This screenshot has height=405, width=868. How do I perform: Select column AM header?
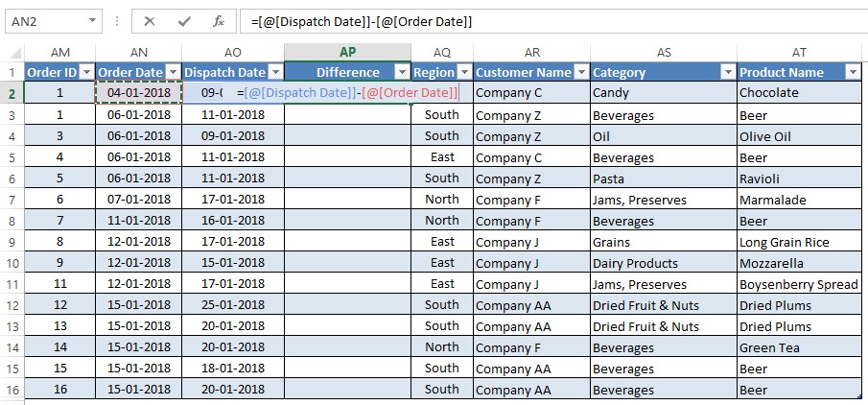point(59,53)
